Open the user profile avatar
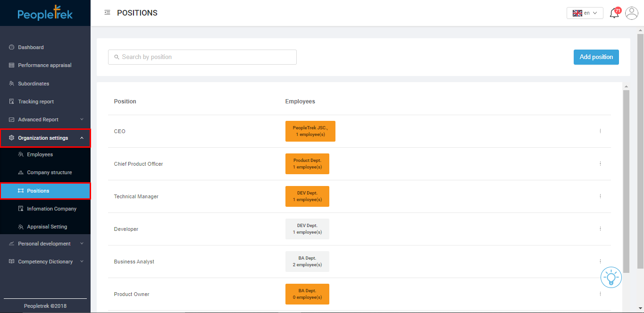The height and width of the screenshot is (313, 644). pos(631,13)
